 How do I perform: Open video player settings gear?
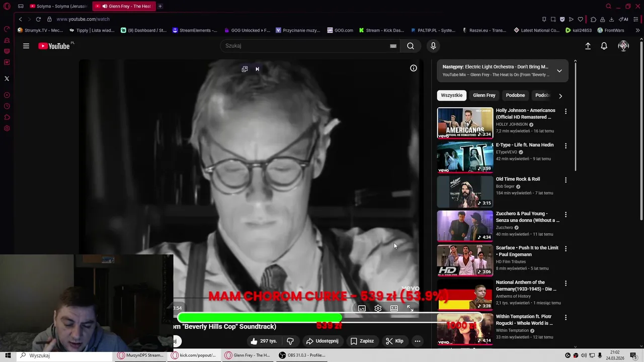click(378, 308)
